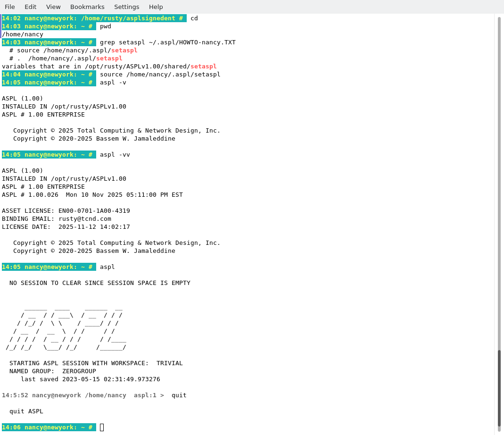Click the asset license number EN00-0701-1A00-4319

coord(94,211)
